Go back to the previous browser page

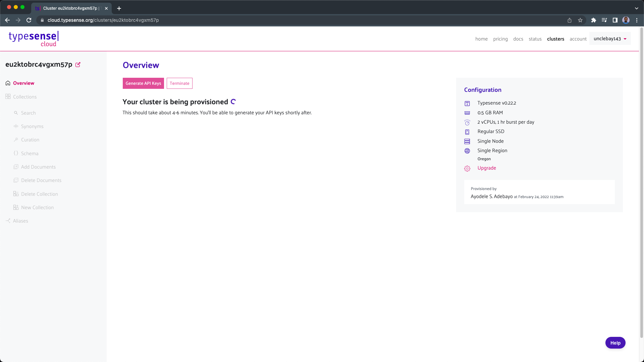[7, 20]
